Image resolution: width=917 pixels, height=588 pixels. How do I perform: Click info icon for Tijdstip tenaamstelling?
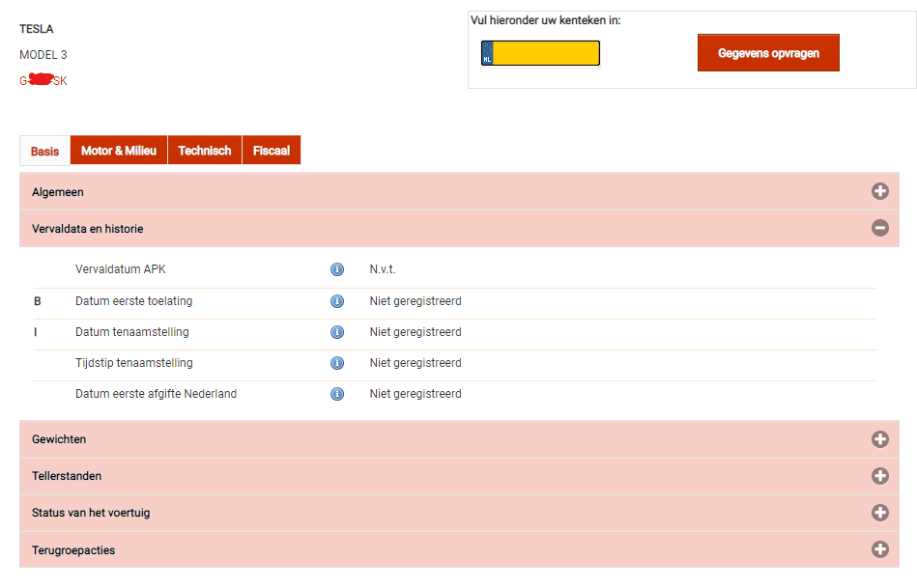[337, 363]
